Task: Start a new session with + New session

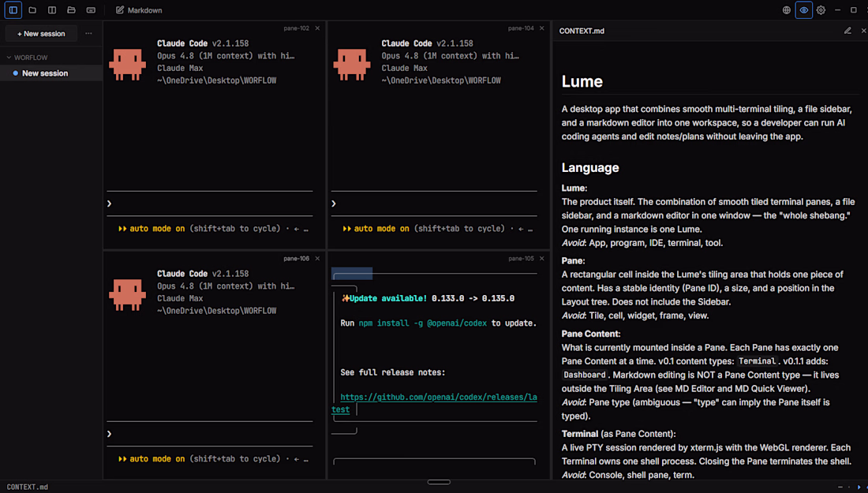Action: pyautogui.click(x=41, y=34)
